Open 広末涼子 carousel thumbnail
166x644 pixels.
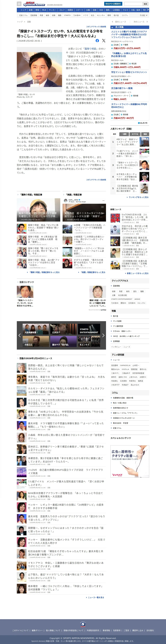[x=63, y=329]
